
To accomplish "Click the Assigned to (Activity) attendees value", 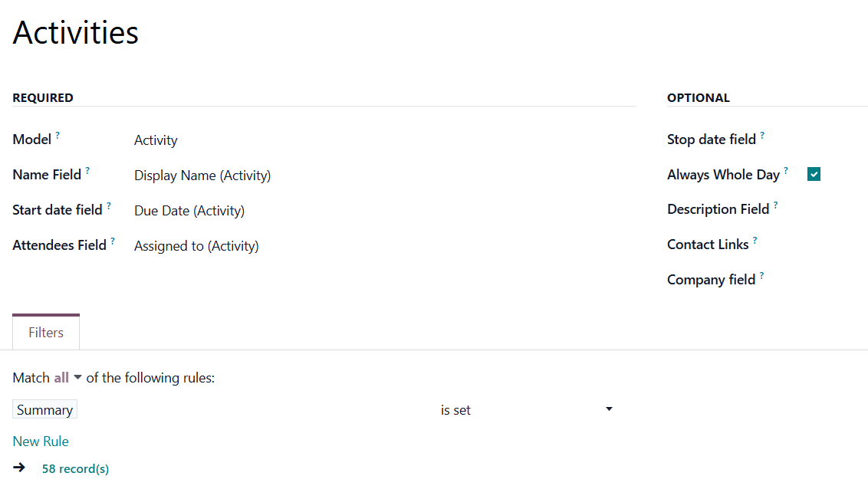I will click(x=196, y=246).
